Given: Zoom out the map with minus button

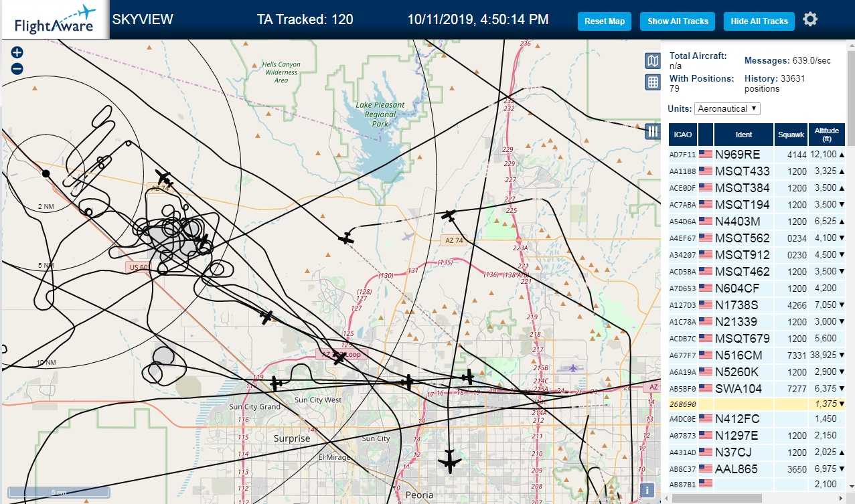Looking at the screenshot, I should pyautogui.click(x=17, y=68).
